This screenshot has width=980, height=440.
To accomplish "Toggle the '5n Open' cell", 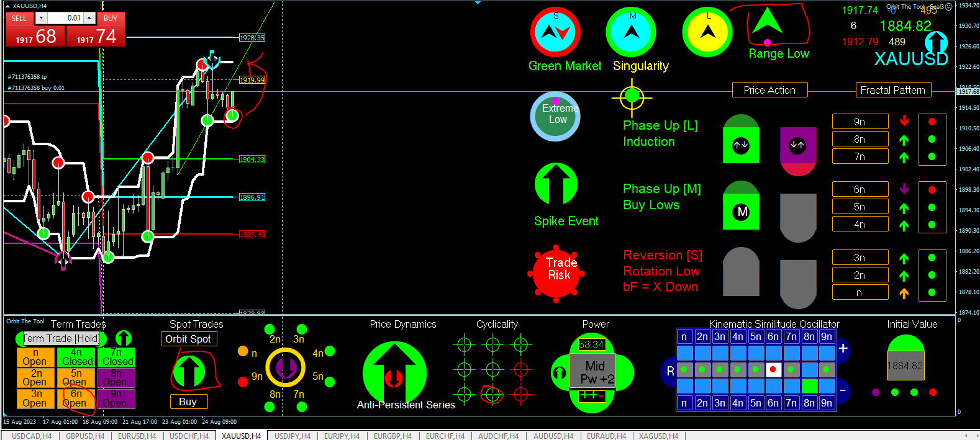I will 76,377.
